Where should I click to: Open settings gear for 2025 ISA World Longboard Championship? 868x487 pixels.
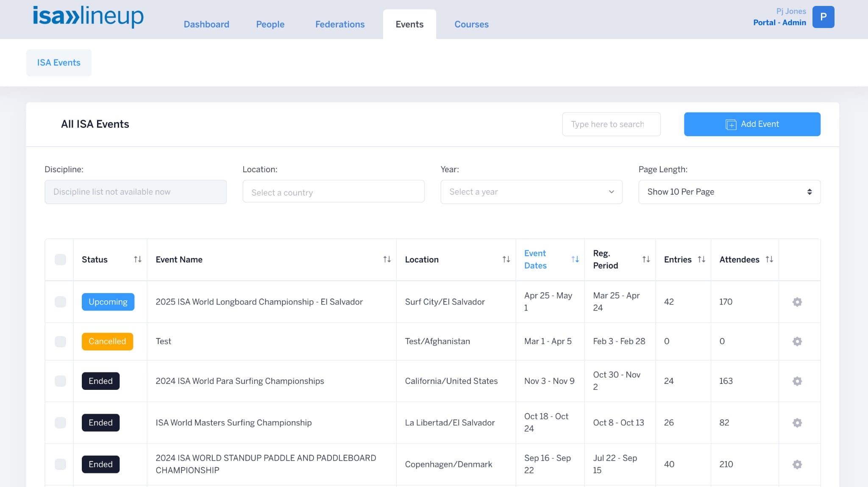pos(797,302)
